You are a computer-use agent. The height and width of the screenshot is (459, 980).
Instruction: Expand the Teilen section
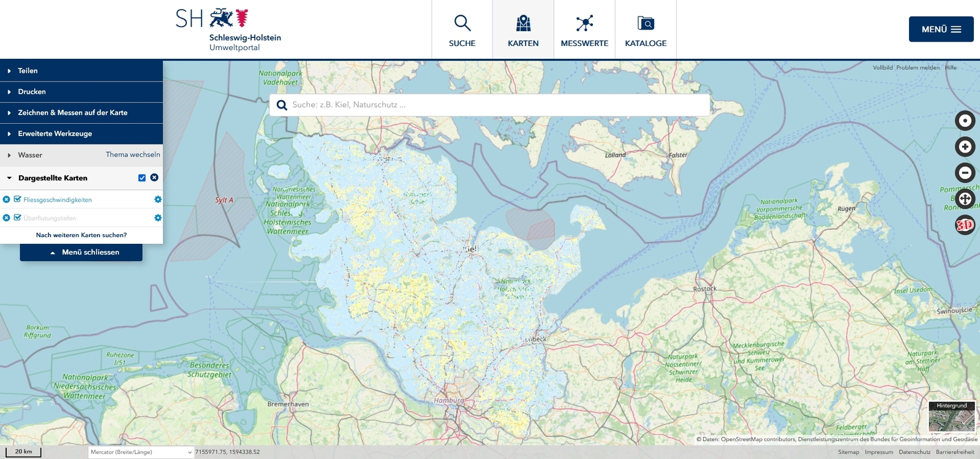click(x=28, y=71)
